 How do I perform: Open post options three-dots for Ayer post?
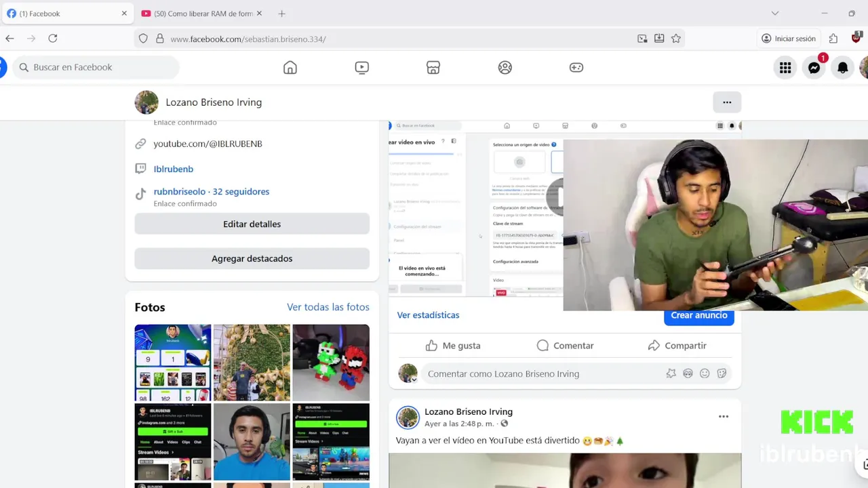724,417
